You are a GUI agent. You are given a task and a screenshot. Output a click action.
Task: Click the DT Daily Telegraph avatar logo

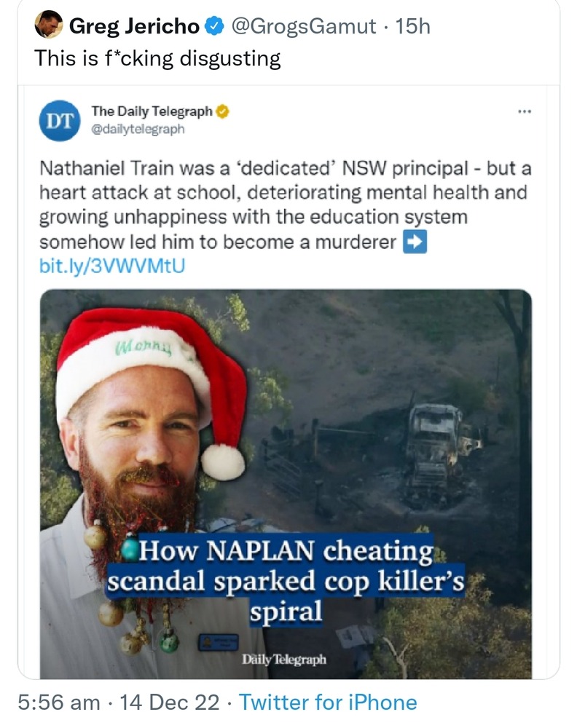point(58,121)
